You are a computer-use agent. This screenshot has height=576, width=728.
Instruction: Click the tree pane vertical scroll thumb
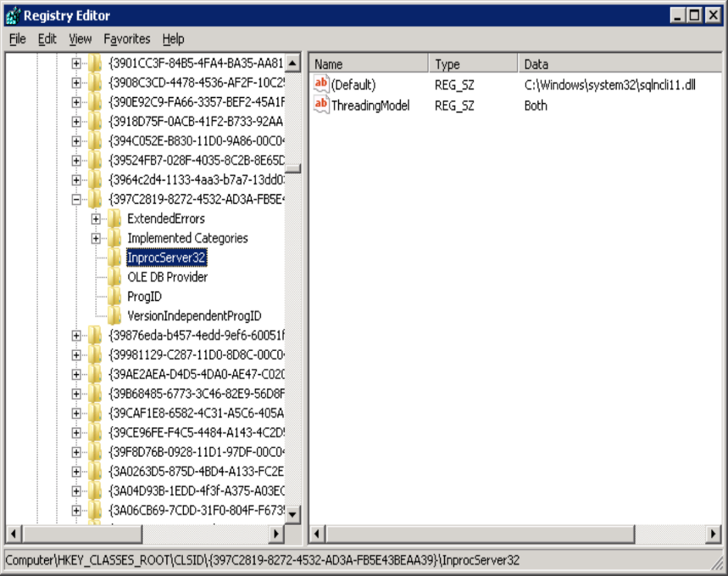(x=293, y=168)
